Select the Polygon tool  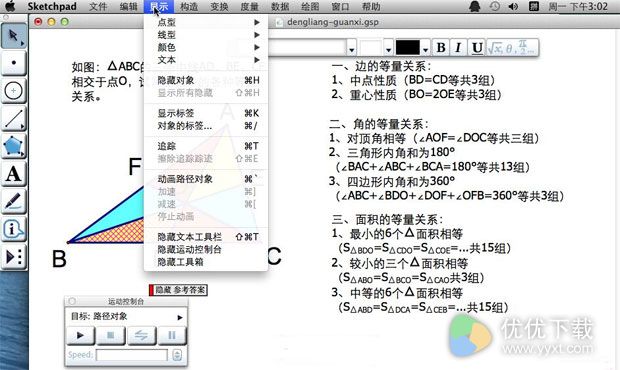click(14, 146)
